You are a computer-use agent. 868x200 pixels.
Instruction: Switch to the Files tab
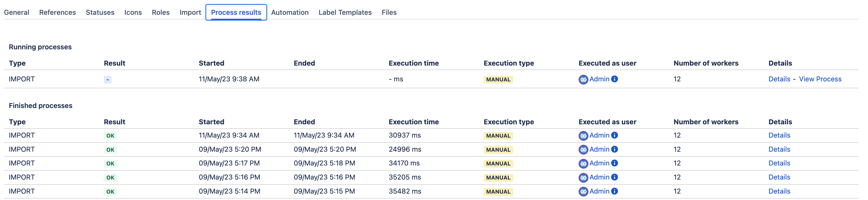pos(389,13)
